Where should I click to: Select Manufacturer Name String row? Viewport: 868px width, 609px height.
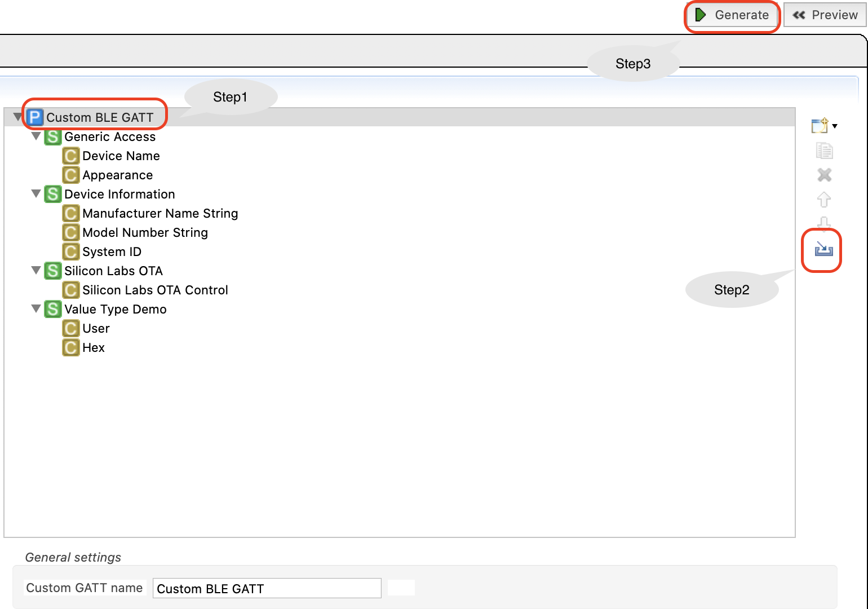pyautogui.click(x=160, y=213)
